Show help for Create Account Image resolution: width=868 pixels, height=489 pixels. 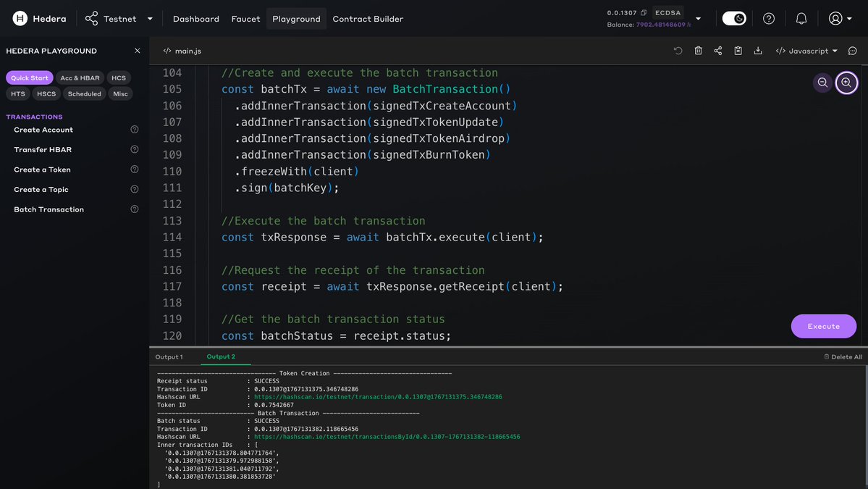click(134, 129)
